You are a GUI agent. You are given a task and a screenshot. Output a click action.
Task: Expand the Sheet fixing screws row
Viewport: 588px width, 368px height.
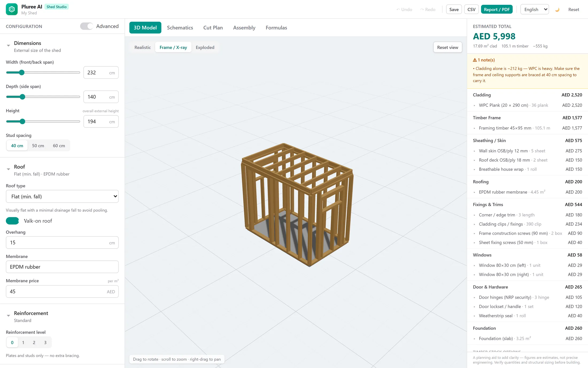coord(527,242)
